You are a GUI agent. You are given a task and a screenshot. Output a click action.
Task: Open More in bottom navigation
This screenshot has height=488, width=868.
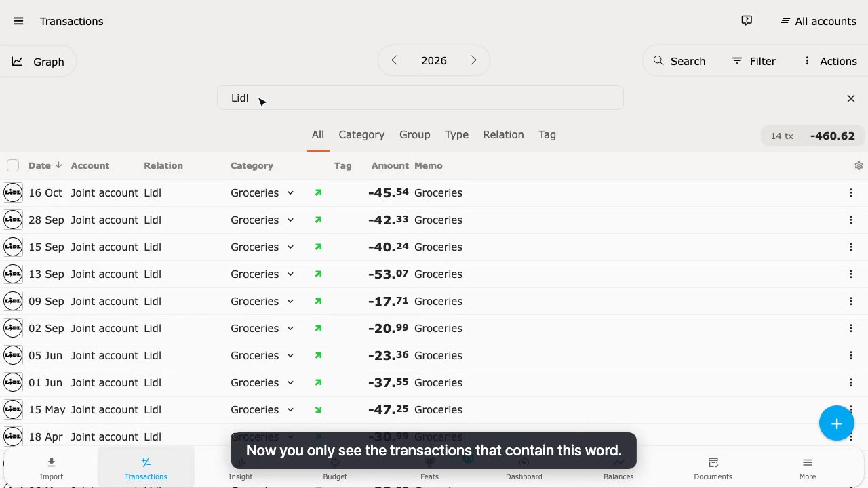pyautogui.click(x=808, y=468)
